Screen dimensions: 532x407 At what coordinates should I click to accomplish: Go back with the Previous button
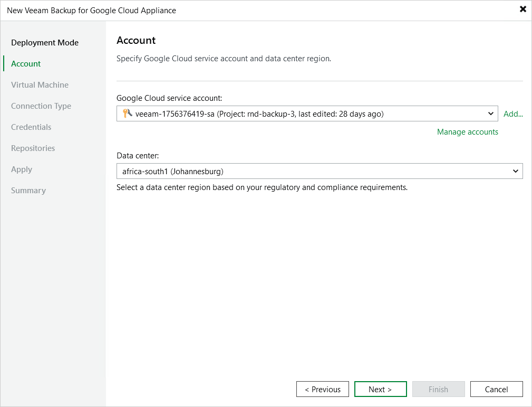tap(322, 389)
